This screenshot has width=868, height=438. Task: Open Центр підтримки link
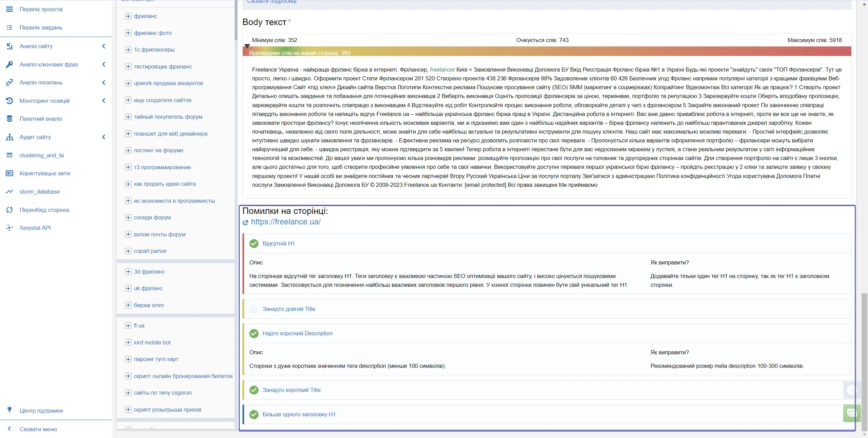pyautogui.click(x=41, y=411)
